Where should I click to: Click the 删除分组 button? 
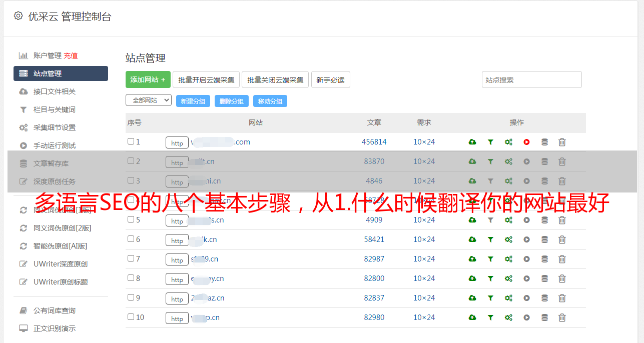232,101
